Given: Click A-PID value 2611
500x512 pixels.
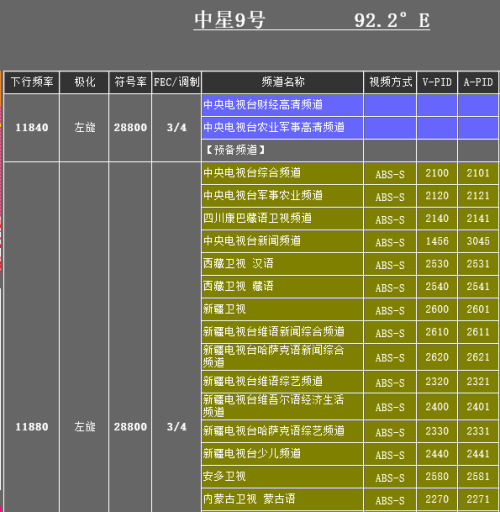Looking at the screenshot, I should 478,332.
